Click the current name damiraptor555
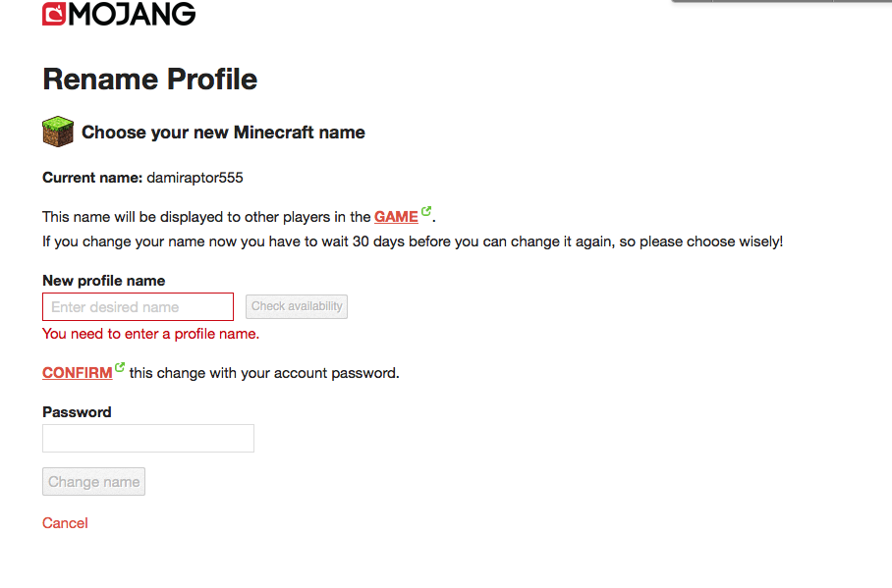The image size is (892, 588). 195,178
